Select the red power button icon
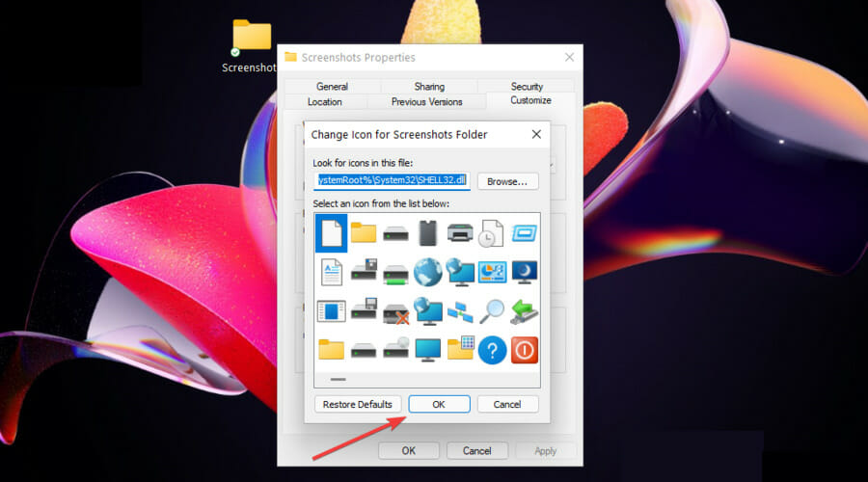The width and height of the screenshot is (868, 482). [525, 350]
